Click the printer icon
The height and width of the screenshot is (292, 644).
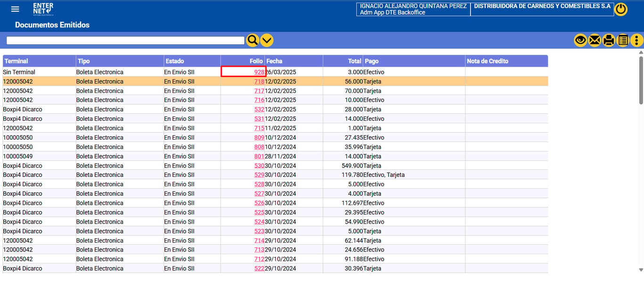tap(609, 41)
